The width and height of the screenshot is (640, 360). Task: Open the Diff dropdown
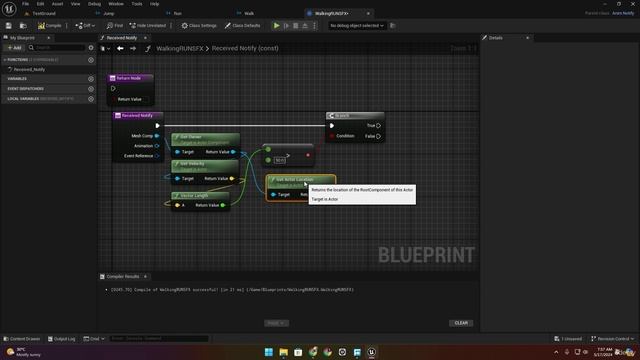[x=85, y=26]
